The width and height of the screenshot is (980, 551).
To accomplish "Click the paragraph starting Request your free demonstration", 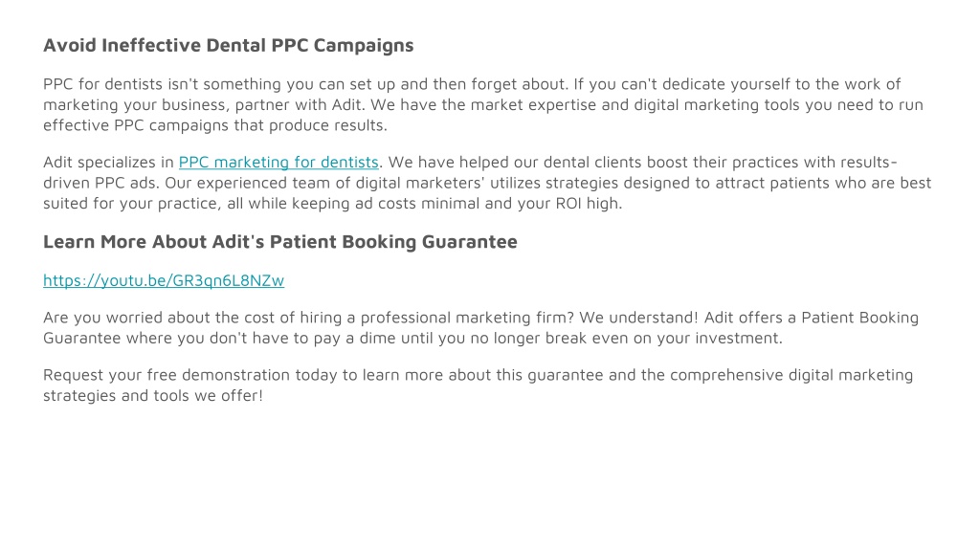I will [479, 386].
